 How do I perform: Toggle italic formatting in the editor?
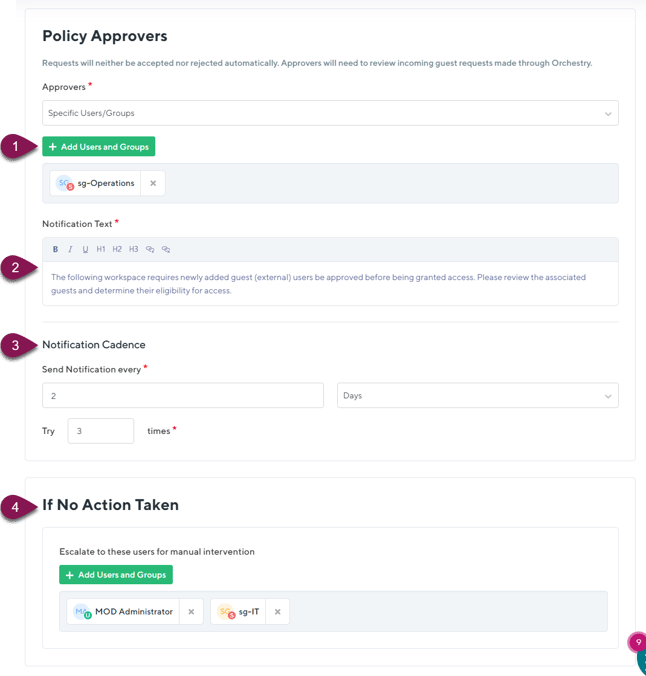click(x=70, y=249)
